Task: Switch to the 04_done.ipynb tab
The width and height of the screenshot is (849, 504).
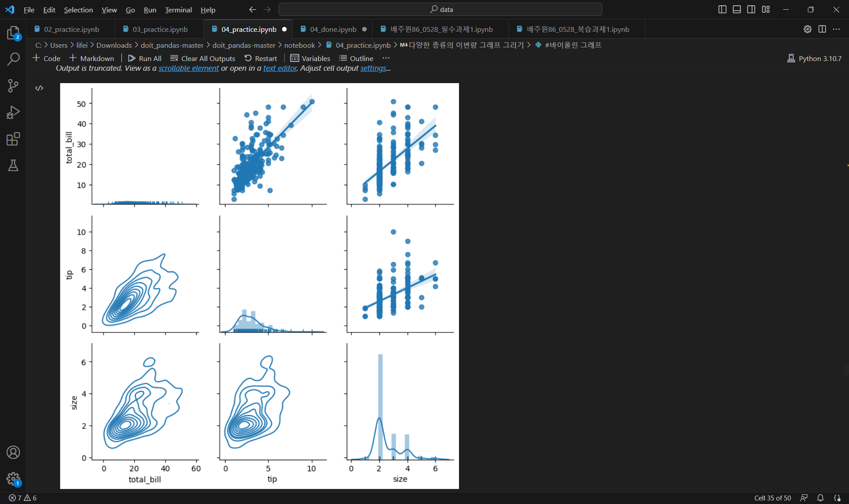Action: point(333,29)
